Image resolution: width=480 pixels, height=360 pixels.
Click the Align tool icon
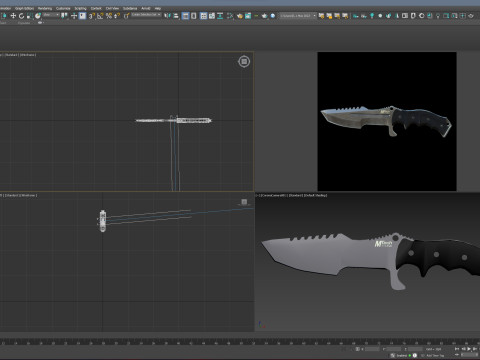pos(176,16)
